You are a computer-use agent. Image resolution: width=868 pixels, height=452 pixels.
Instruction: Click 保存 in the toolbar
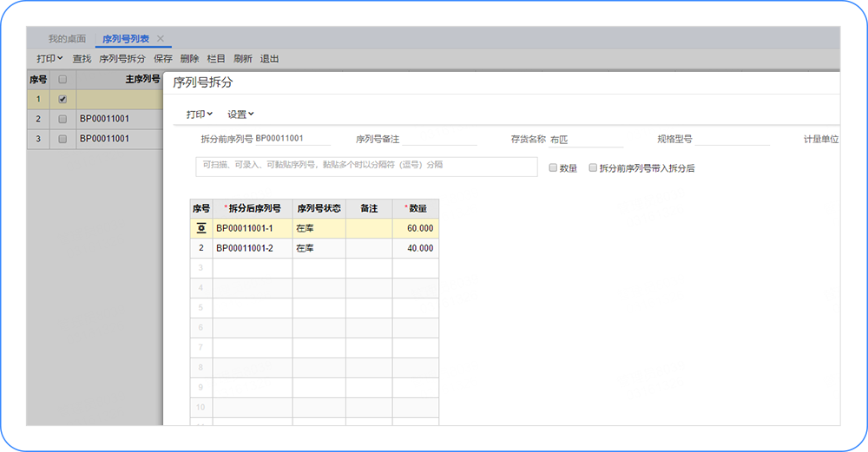pos(163,59)
